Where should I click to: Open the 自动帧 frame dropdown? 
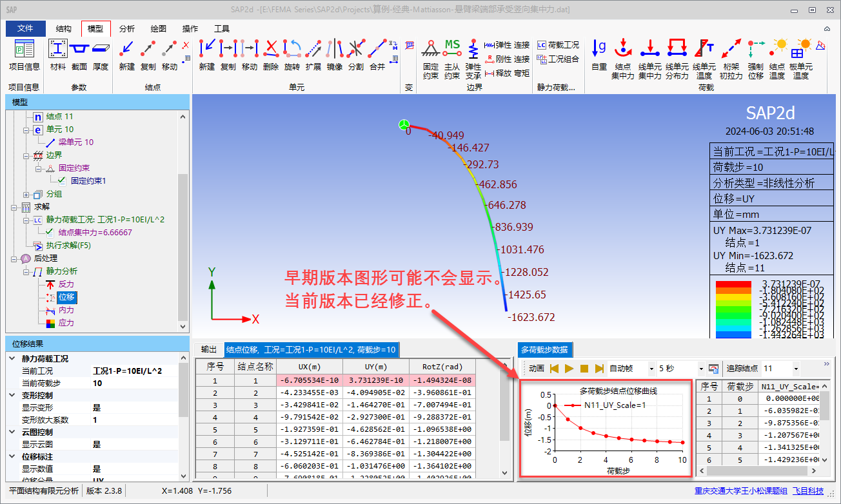[651, 369]
